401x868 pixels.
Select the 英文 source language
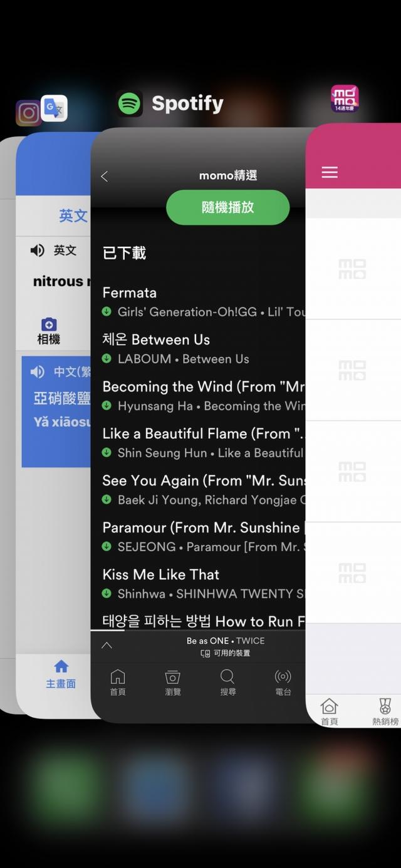[x=73, y=216]
